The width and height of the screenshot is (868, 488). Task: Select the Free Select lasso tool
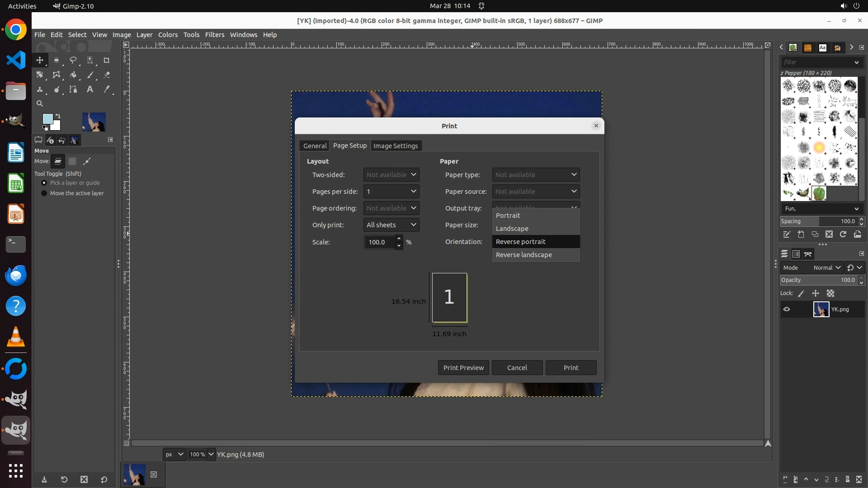[73, 60]
